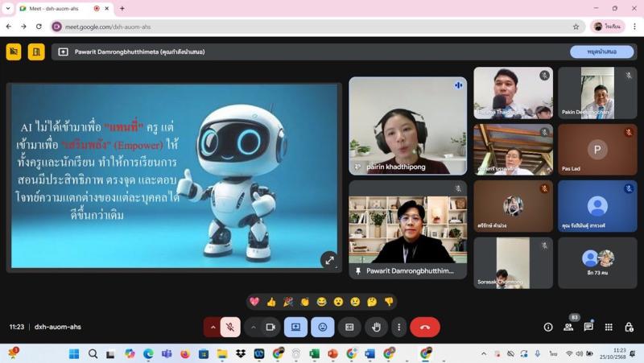
Task: Open the activities grid icon
Action: 609,327
